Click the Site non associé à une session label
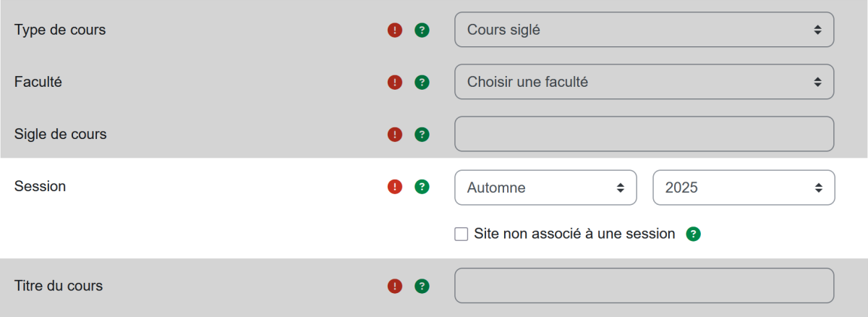The width and height of the screenshot is (868, 317). tap(574, 234)
